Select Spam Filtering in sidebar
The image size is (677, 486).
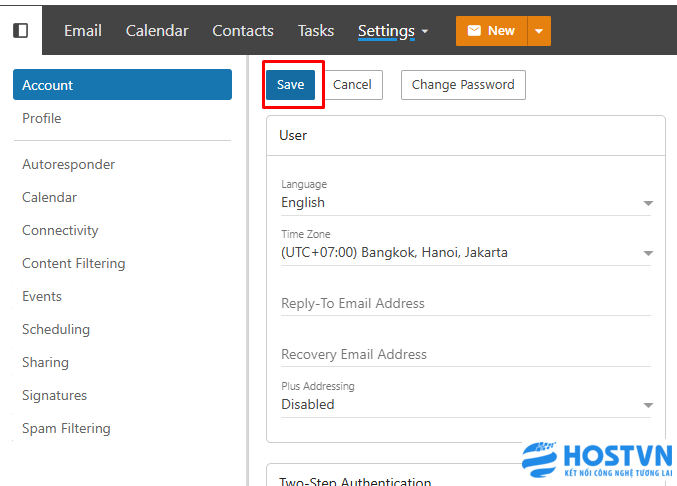click(67, 429)
